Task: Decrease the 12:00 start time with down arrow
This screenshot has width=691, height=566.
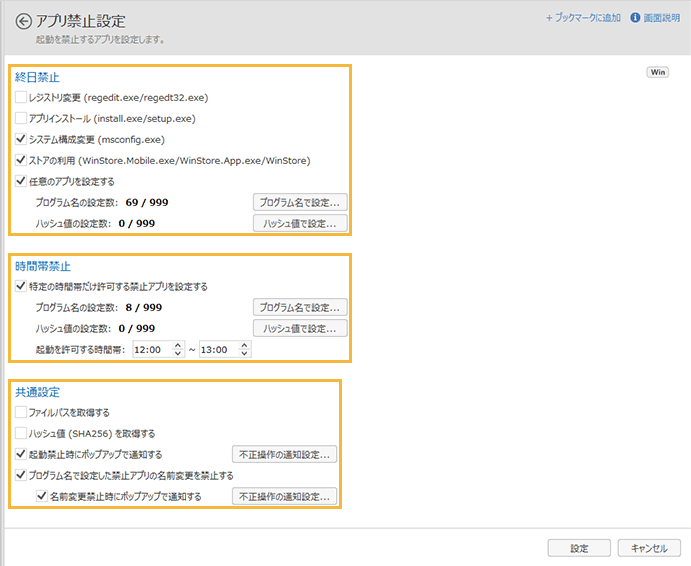Action: tap(178, 354)
